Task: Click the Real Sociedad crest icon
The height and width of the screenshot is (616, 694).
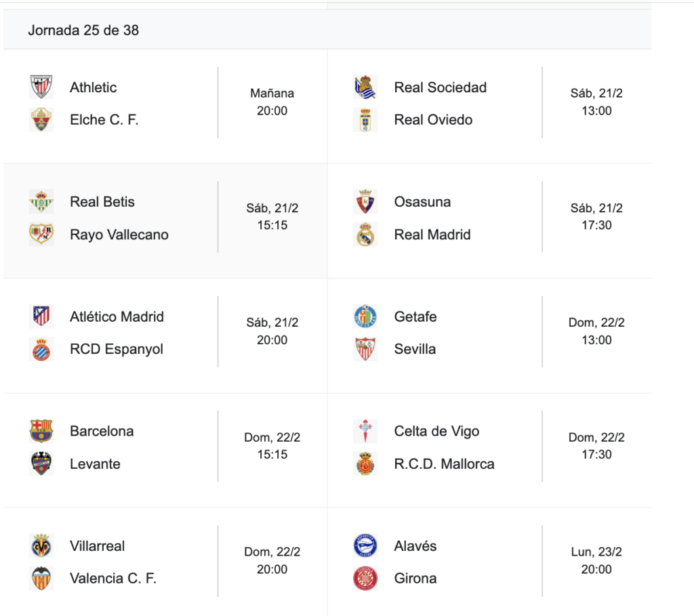Action: click(x=365, y=87)
